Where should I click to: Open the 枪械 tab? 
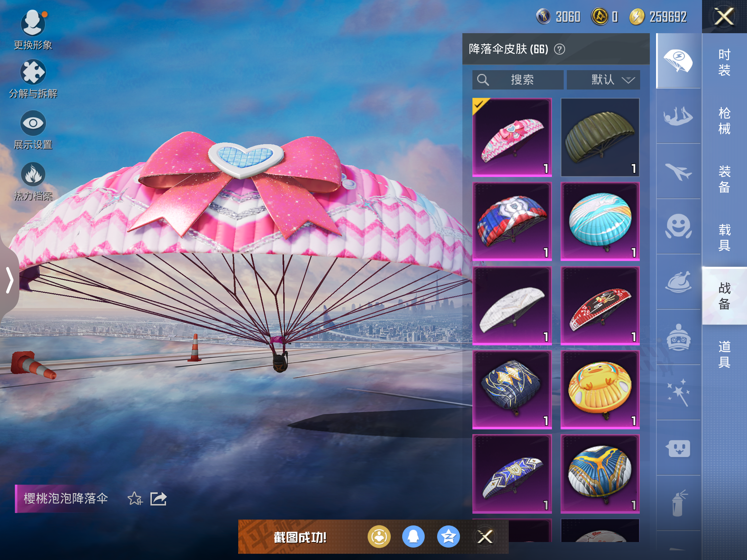point(725,121)
